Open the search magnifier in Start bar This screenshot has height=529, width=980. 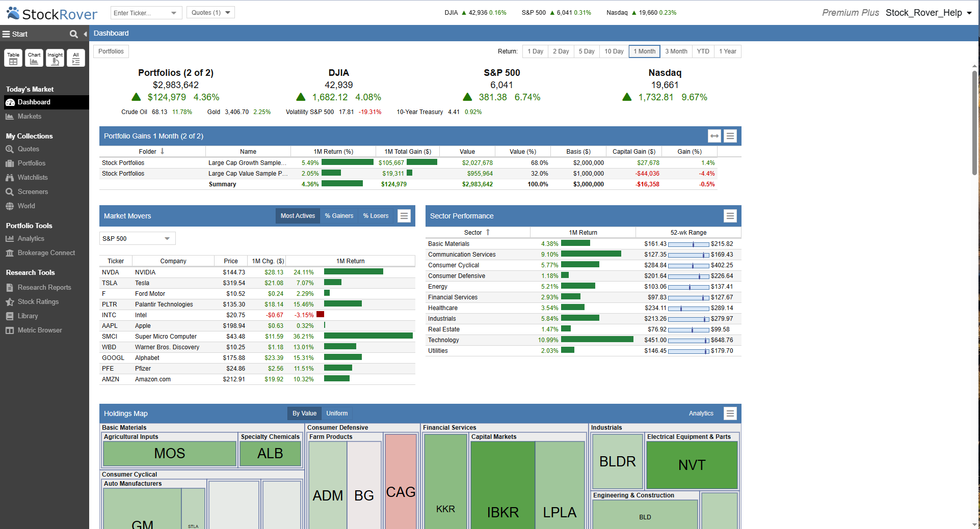[73, 34]
